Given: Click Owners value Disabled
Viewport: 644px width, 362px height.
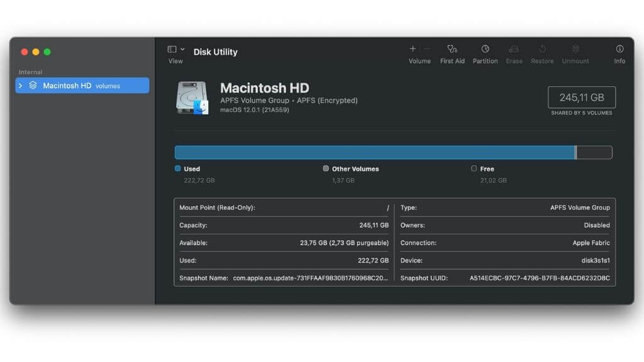Looking at the screenshot, I should [597, 226].
